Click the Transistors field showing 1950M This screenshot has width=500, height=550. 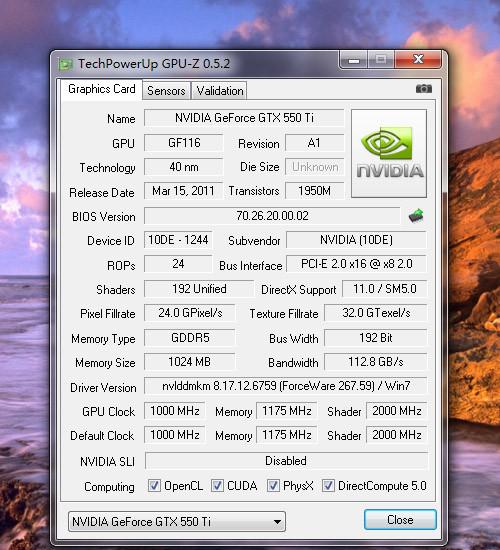tap(314, 191)
